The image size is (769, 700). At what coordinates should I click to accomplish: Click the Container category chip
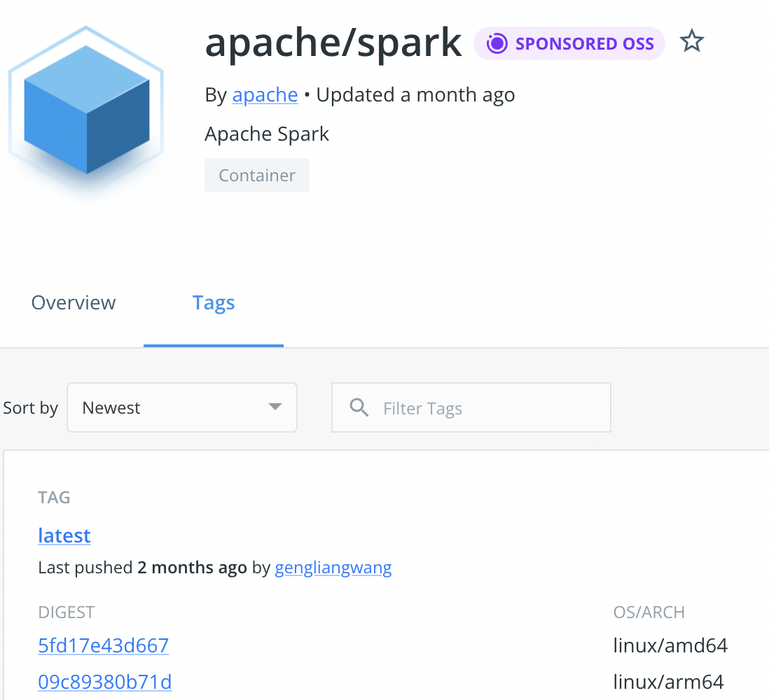point(256,174)
